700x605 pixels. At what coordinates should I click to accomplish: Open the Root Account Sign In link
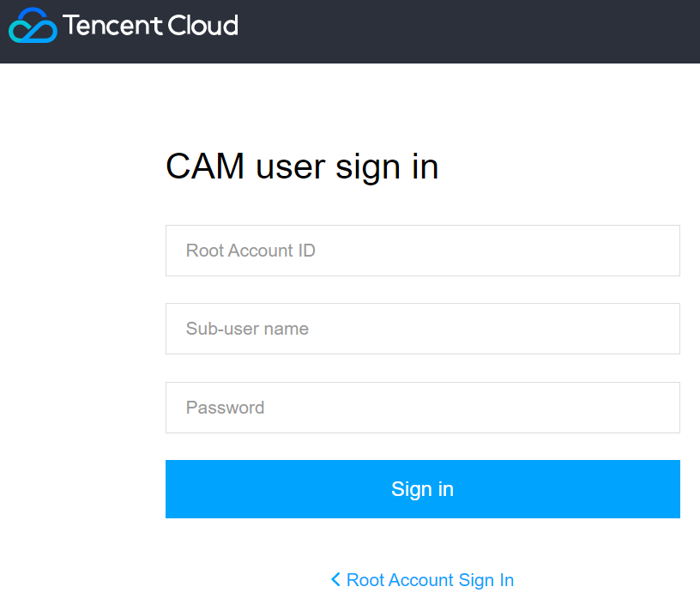430,580
